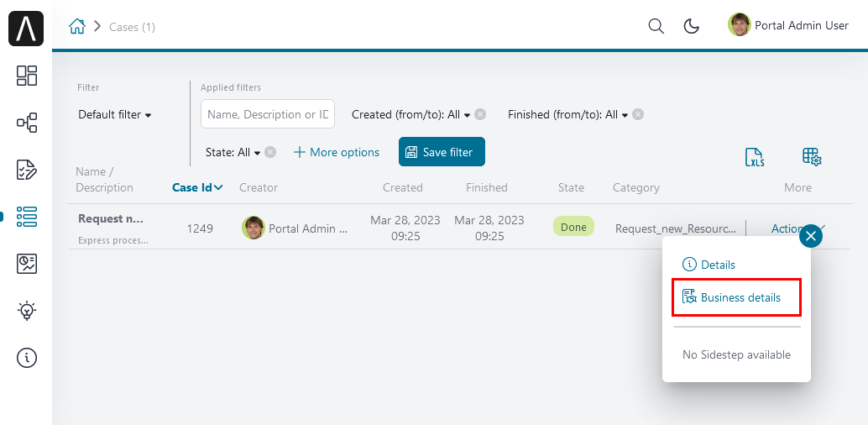This screenshot has height=425, width=868.
Task: Open the Processes icon in sidebar
Action: [x=27, y=123]
